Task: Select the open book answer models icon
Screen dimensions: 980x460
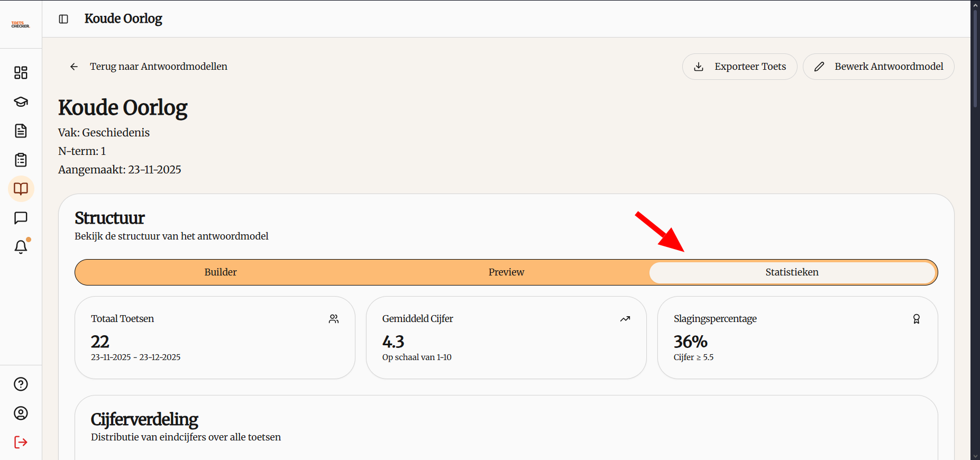Action: (21, 189)
